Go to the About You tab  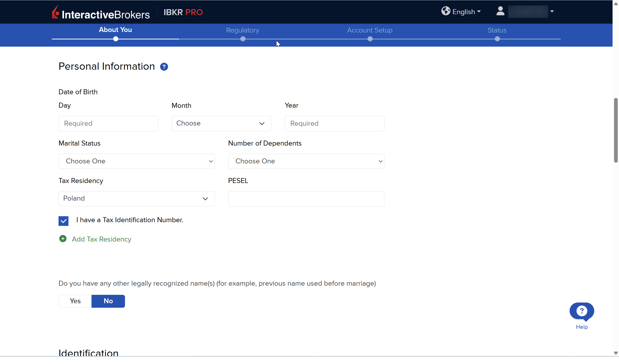[115, 30]
